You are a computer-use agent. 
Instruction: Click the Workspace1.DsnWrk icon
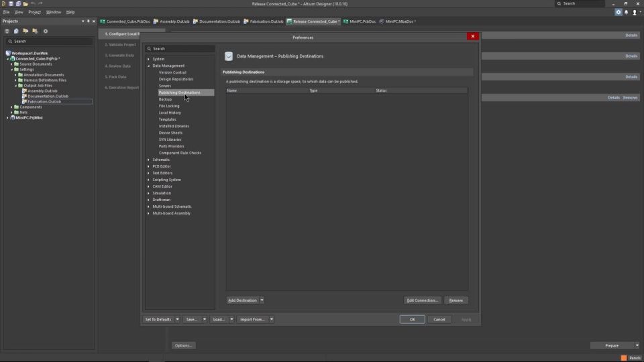click(8, 54)
